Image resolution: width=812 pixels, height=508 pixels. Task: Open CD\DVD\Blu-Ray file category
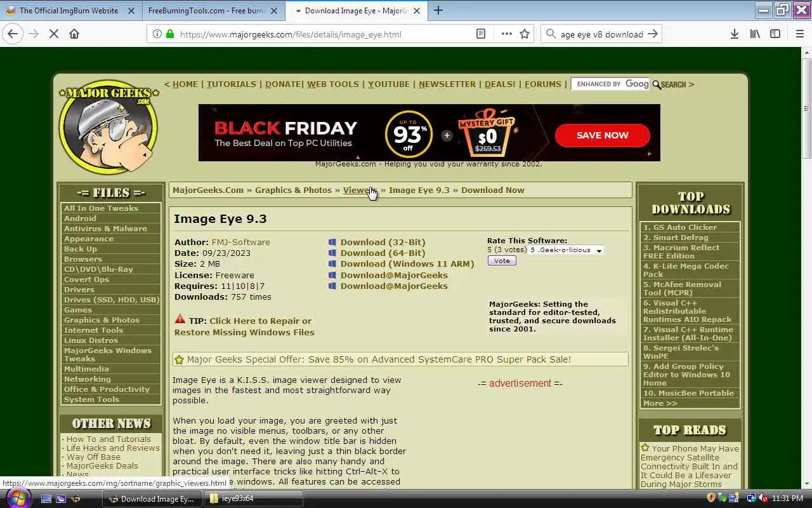coord(98,269)
